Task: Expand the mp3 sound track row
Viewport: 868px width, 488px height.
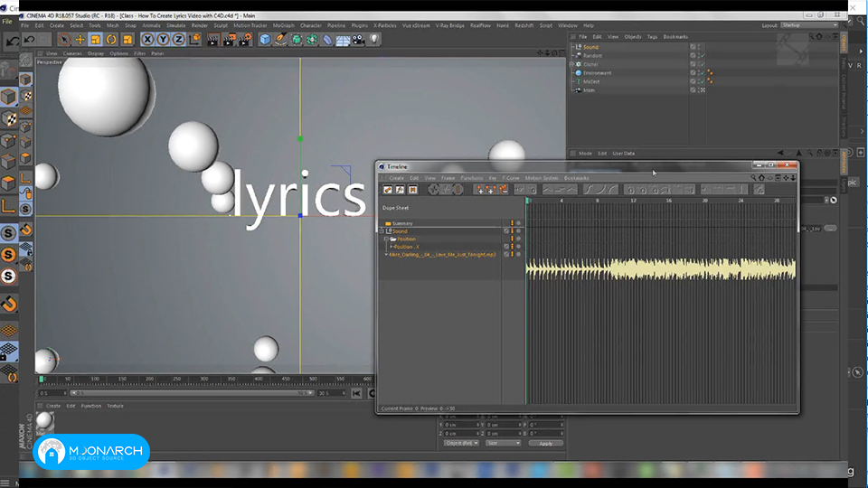Action: tap(386, 255)
